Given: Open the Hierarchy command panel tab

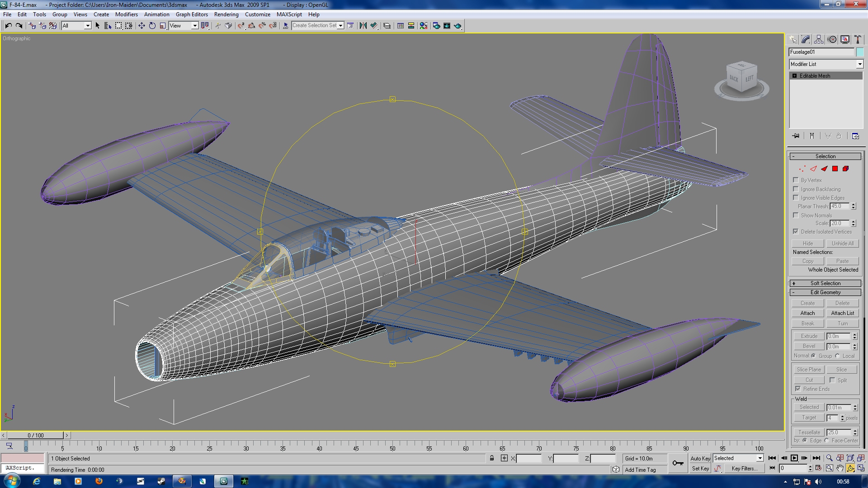Looking at the screenshot, I should tap(819, 39).
